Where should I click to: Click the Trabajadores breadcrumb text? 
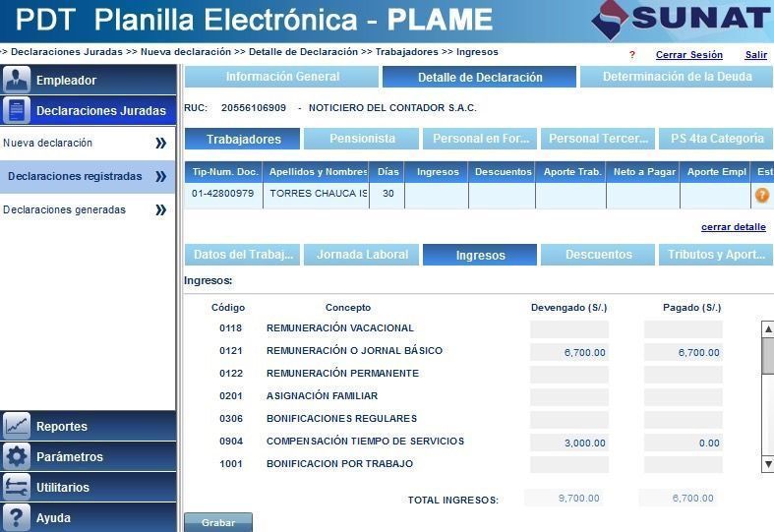point(407,52)
